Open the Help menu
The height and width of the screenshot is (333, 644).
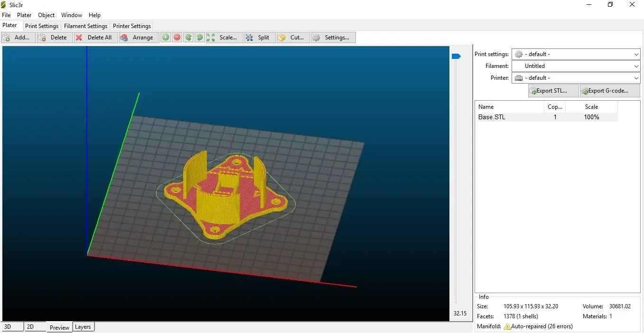pos(94,15)
